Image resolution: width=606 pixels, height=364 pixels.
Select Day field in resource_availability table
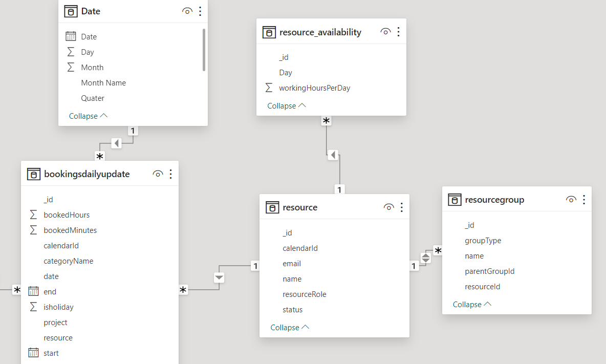pyautogui.click(x=286, y=72)
